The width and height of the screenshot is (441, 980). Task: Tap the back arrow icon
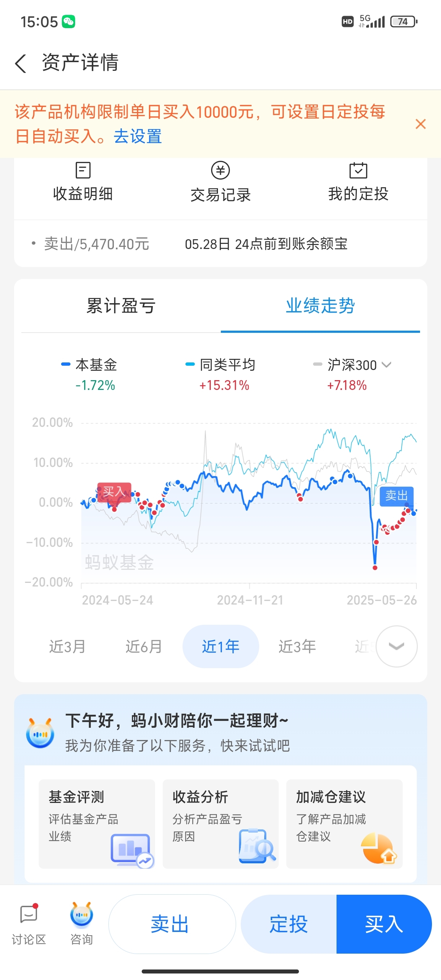(x=21, y=63)
